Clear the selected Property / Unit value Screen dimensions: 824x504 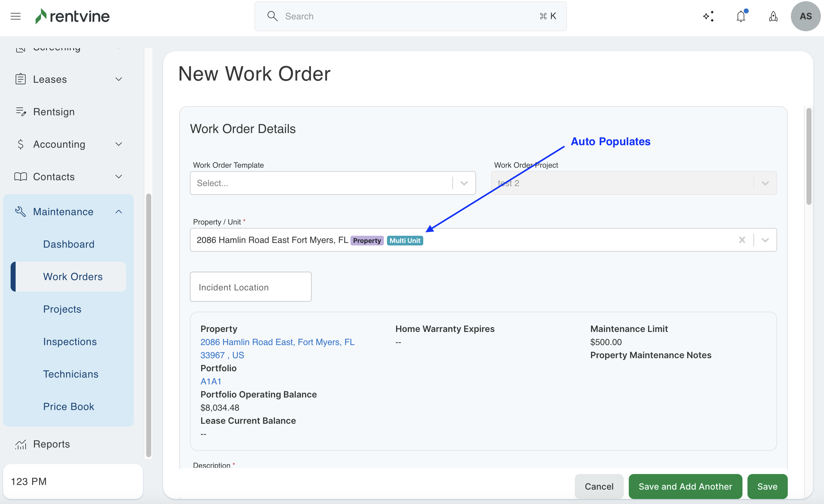point(742,240)
